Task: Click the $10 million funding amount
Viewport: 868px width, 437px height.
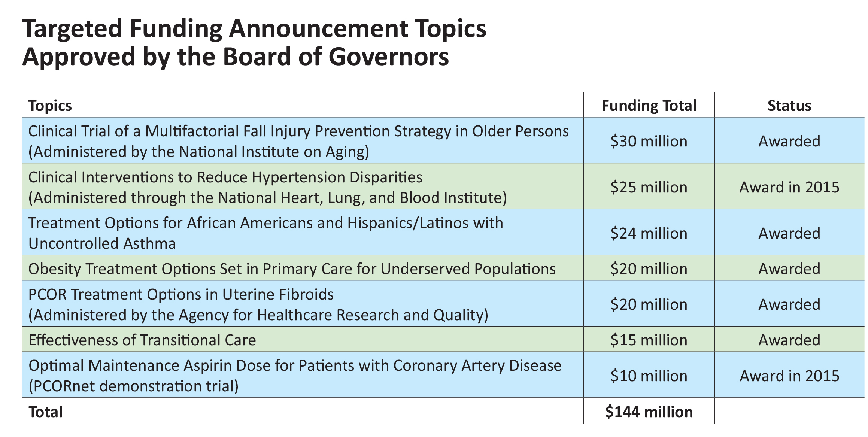Action: click(649, 376)
